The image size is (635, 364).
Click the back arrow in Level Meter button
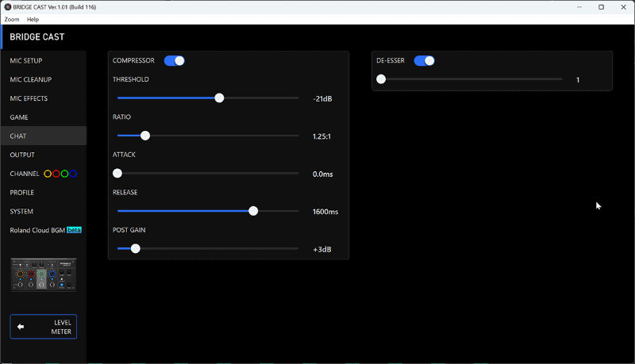pyautogui.click(x=21, y=327)
